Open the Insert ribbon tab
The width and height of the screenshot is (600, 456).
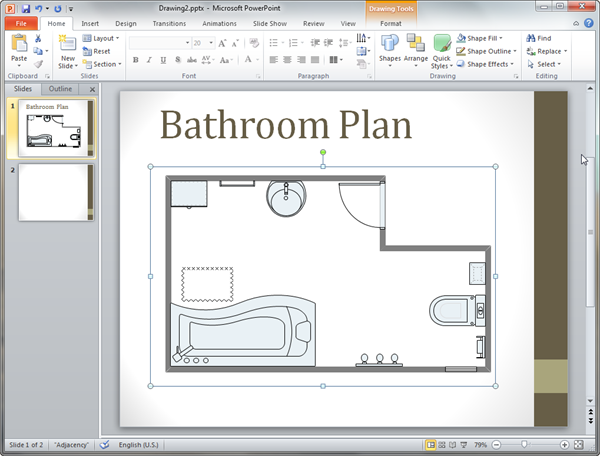90,22
